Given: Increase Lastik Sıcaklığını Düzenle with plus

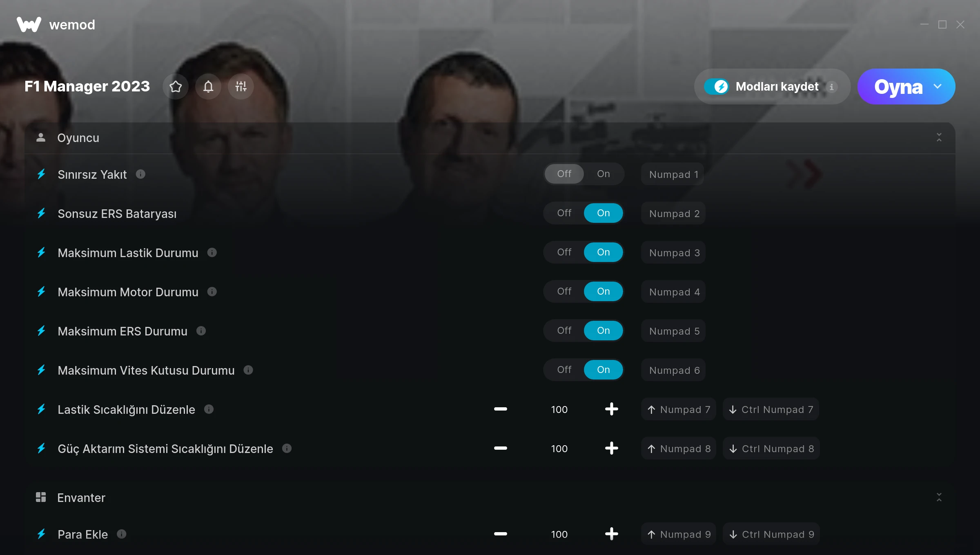Looking at the screenshot, I should pyautogui.click(x=612, y=409).
